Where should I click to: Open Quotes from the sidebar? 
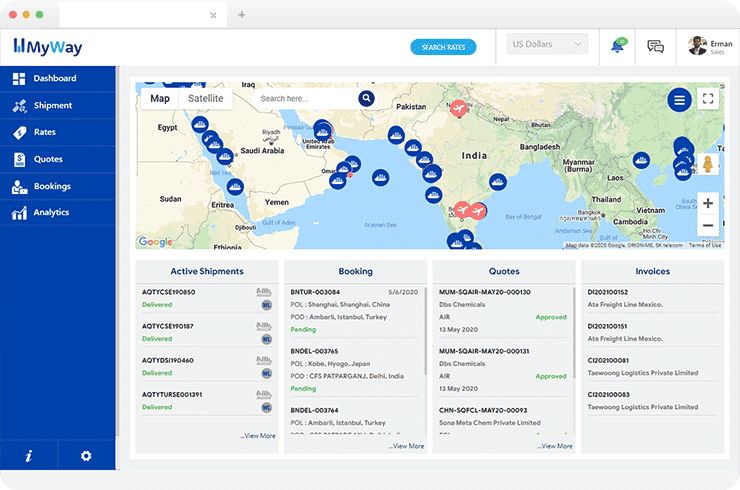pyautogui.click(x=58, y=159)
